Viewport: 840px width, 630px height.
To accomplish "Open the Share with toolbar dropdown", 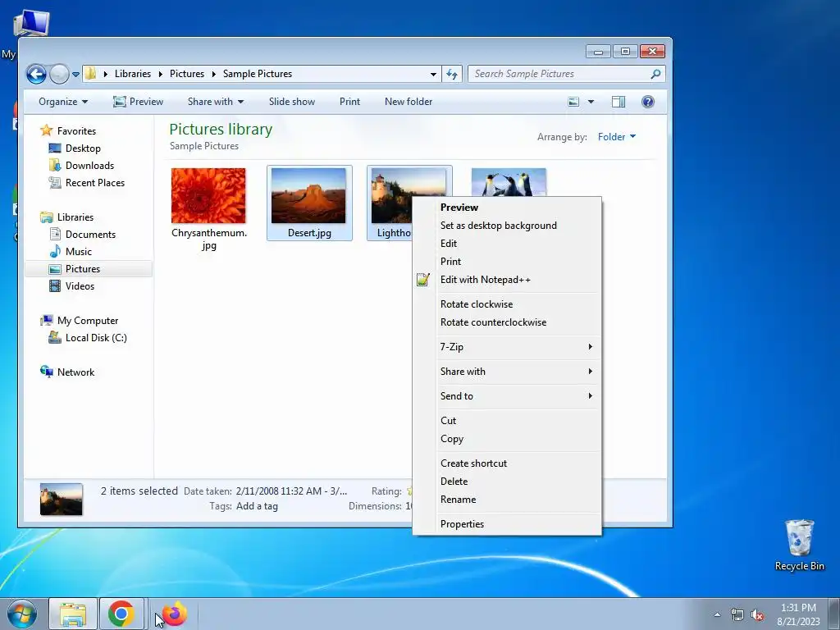I will (x=216, y=101).
